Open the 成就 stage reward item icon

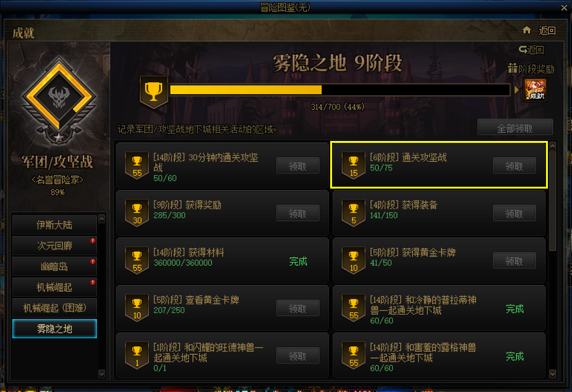535,90
